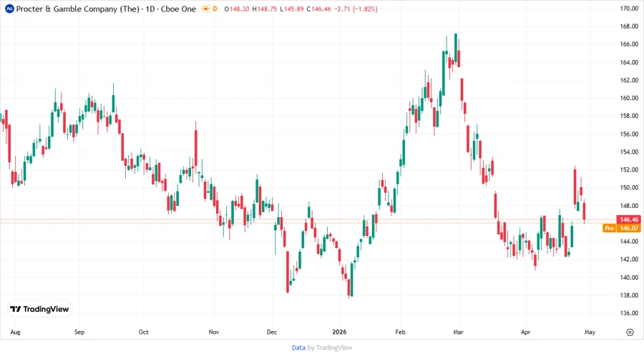Click the 'by TradingView' attribution text
The image size is (644, 356).
(x=330, y=348)
